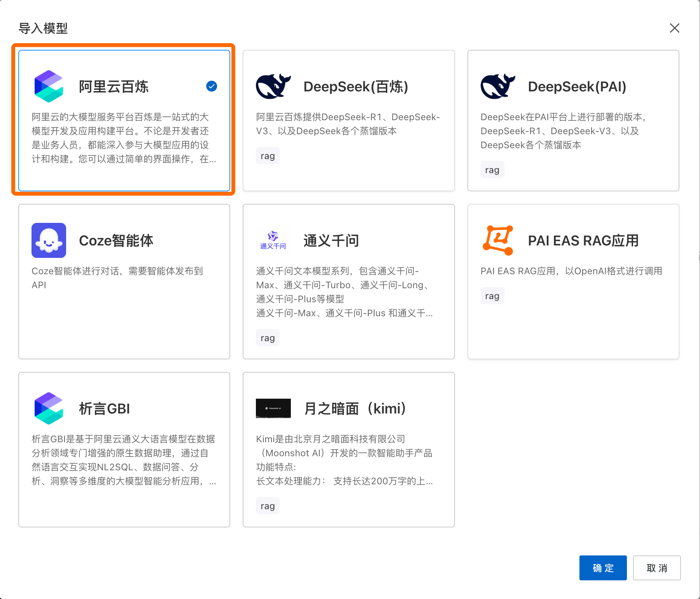Screen dimensions: 700x599
Task: Select the DeepSeek(PAI) model title
Action: [577, 86]
